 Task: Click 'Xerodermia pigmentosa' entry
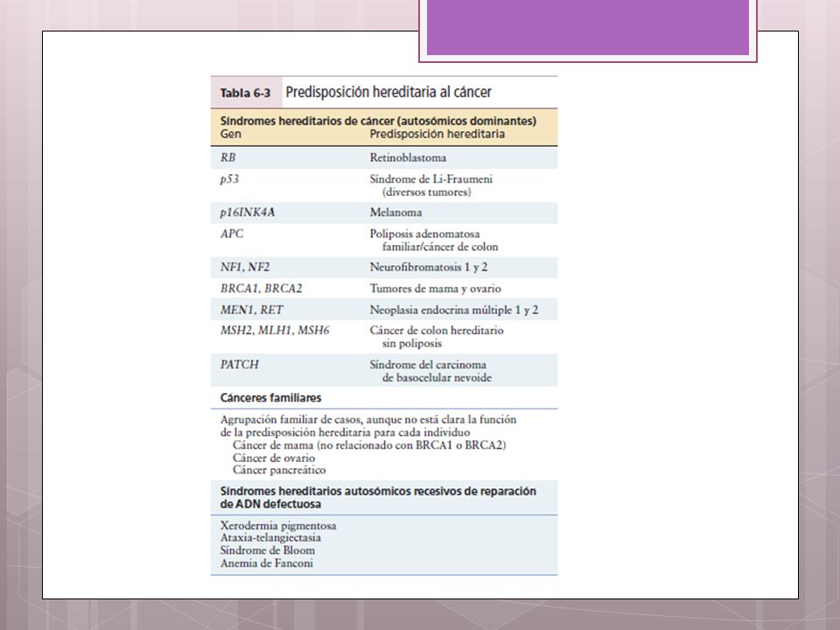278,526
